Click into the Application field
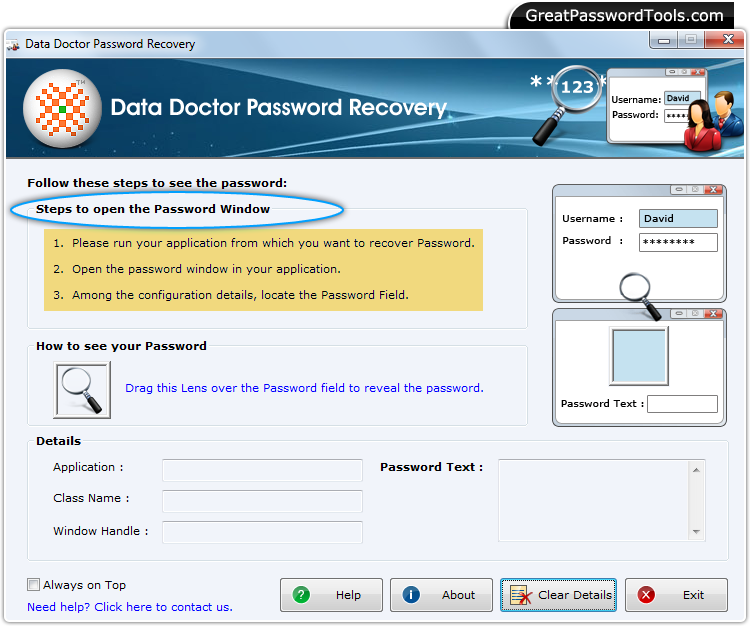Viewport: 750px width, 626px height. tap(262, 470)
